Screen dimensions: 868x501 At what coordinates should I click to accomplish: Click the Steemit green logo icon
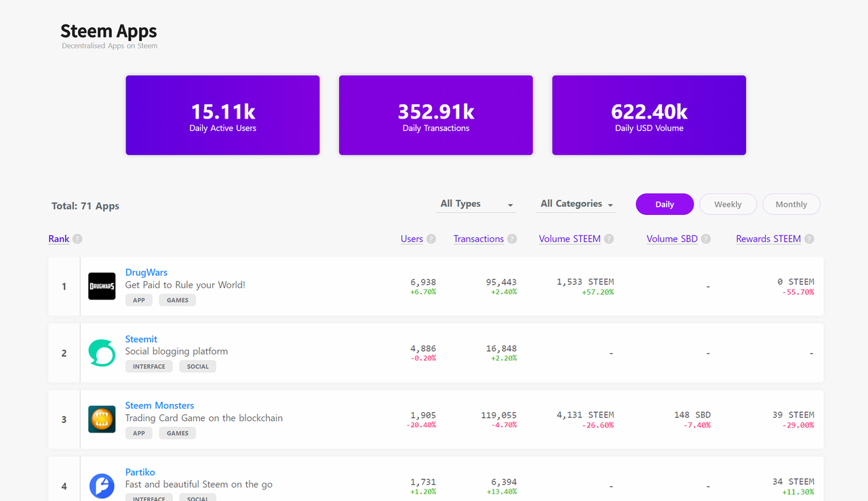tap(102, 353)
